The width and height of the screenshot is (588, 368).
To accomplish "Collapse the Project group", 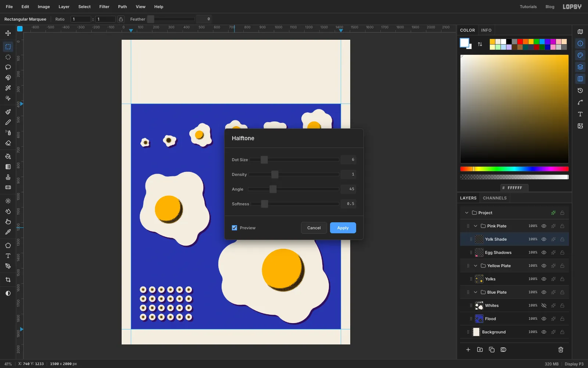I will tap(467, 213).
